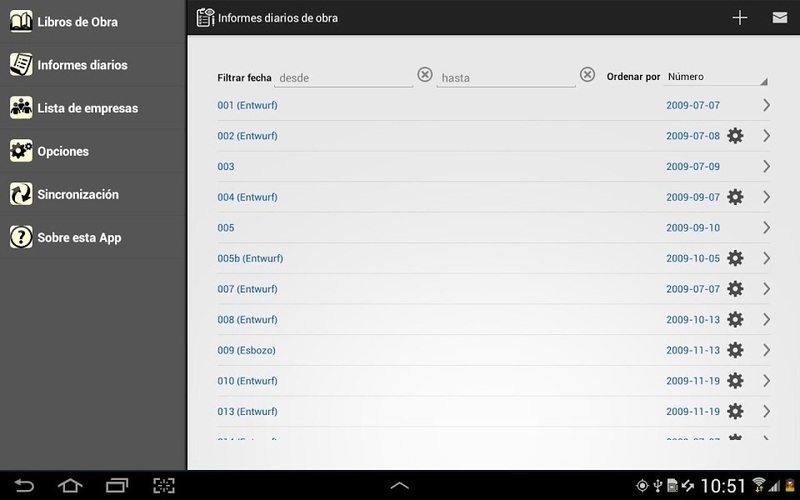Open report '004 (Entwurf)' link
Screen dimensions: 800x500
(247, 197)
